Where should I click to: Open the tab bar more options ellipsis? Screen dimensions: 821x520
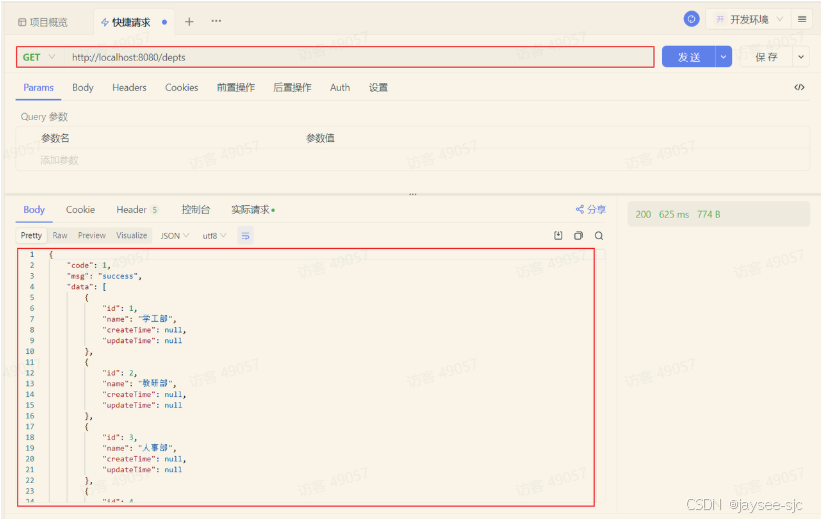click(216, 21)
